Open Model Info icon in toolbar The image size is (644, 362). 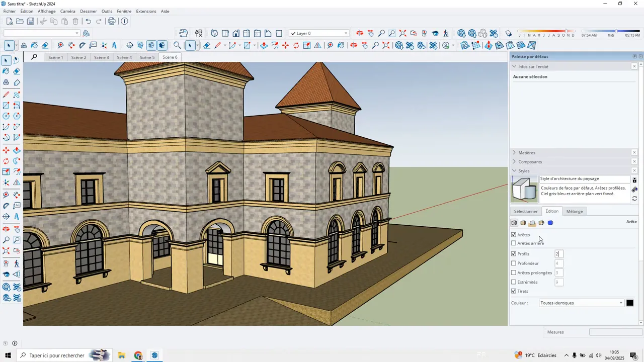124,21
